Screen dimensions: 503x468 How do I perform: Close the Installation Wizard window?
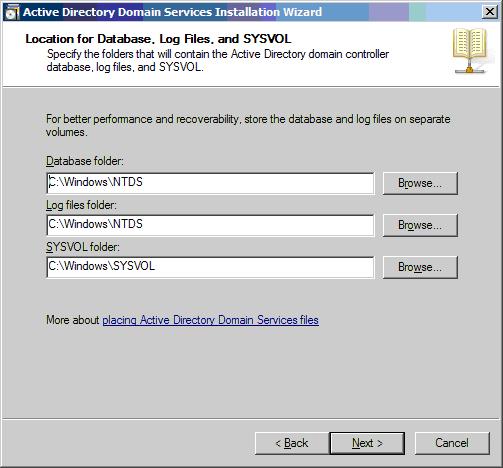point(490,12)
